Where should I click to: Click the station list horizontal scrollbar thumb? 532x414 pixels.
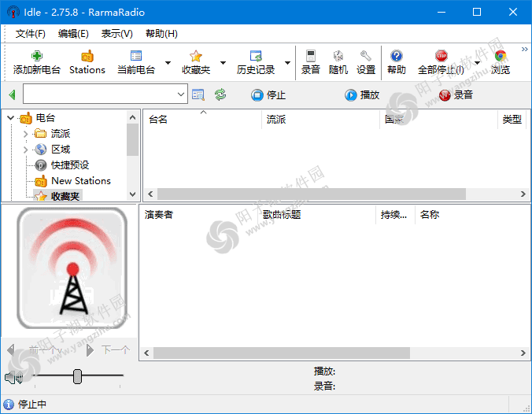pyautogui.click(x=311, y=194)
